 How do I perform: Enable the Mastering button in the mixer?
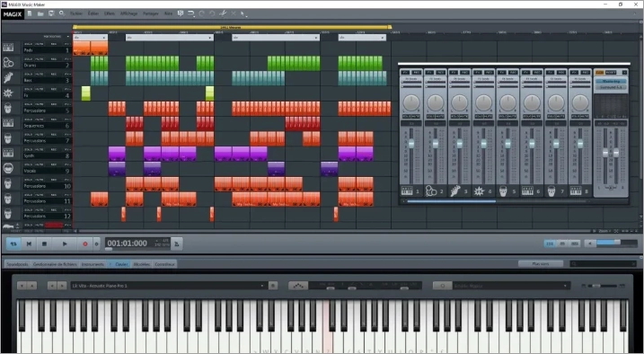pyautogui.click(x=611, y=82)
